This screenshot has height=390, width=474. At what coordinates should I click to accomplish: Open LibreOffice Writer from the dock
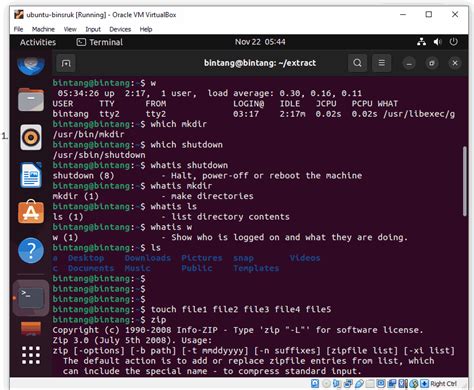click(x=31, y=175)
